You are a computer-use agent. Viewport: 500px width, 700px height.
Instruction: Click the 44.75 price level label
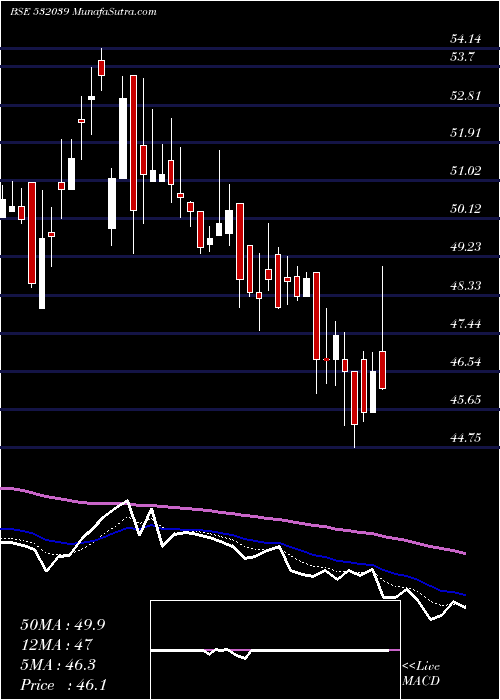click(x=466, y=438)
